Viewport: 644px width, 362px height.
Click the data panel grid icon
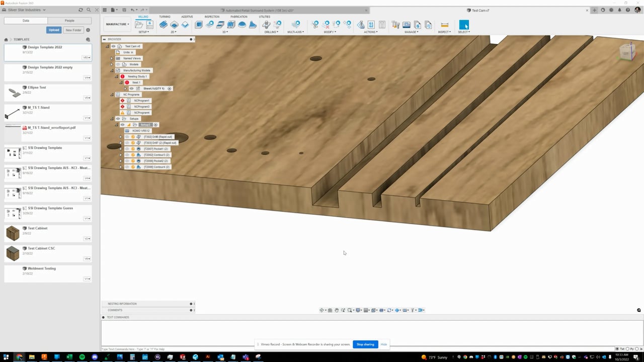click(x=105, y=10)
